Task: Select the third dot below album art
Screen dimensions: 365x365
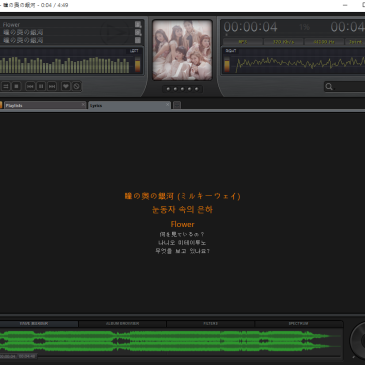Action: pos(182,89)
